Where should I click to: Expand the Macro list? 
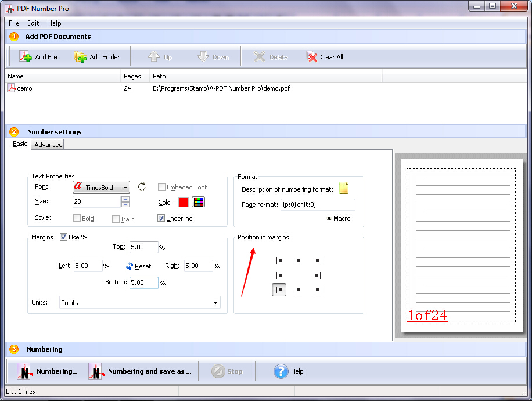(x=339, y=219)
